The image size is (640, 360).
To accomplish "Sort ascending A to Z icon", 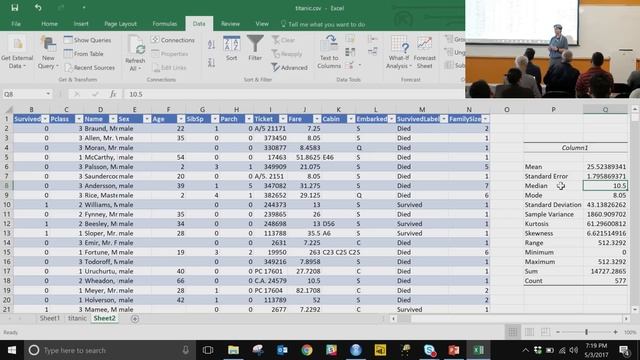I will (211, 44).
